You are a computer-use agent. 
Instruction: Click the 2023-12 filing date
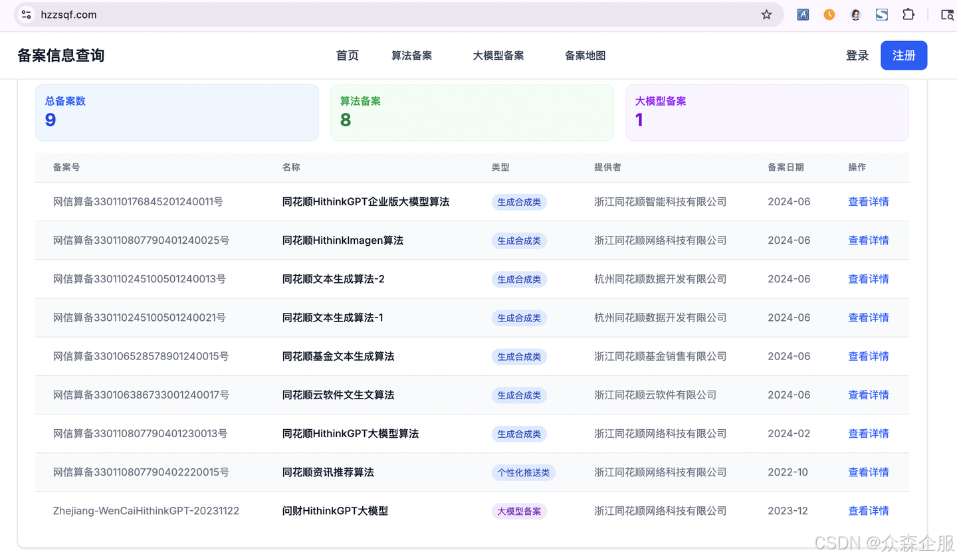point(788,511)
